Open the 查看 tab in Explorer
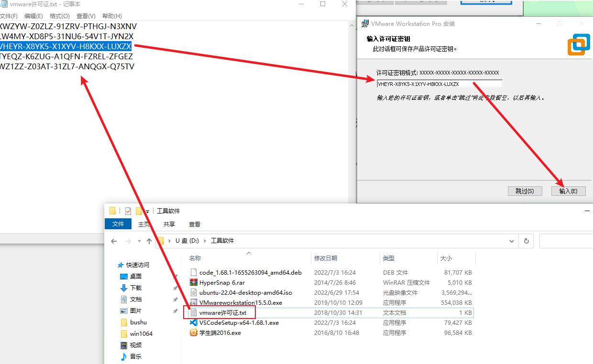Screen dimensions: 593x364 coord(194,224)
